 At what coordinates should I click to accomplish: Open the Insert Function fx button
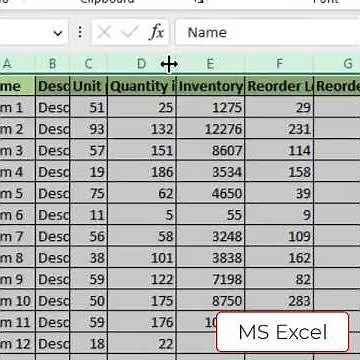pos(157,32)
